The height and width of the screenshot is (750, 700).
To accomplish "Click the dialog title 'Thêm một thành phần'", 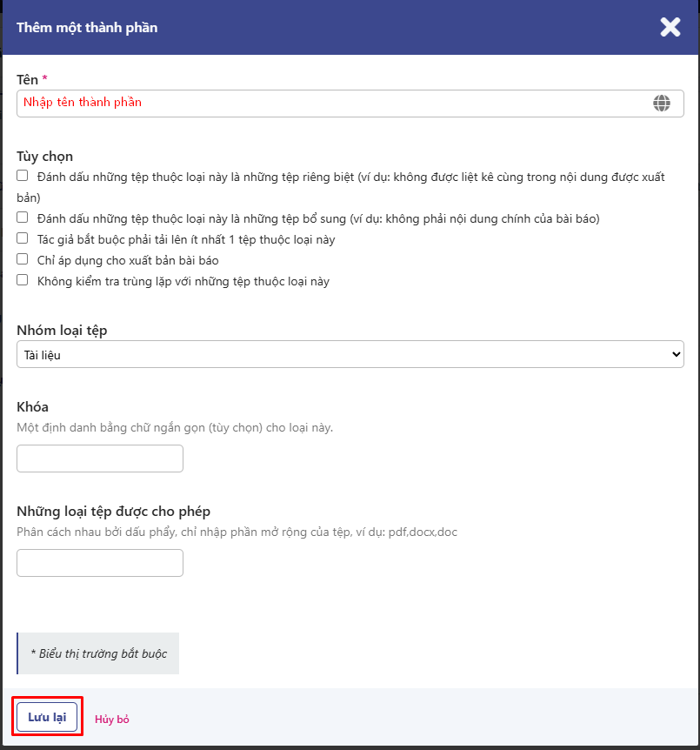I will (87, 27).
